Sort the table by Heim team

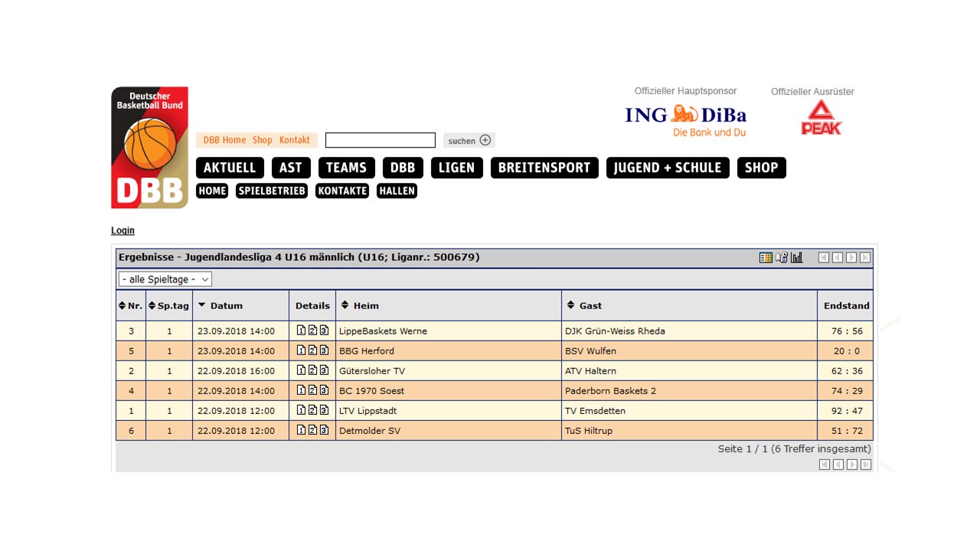click(x=365, y=305)
